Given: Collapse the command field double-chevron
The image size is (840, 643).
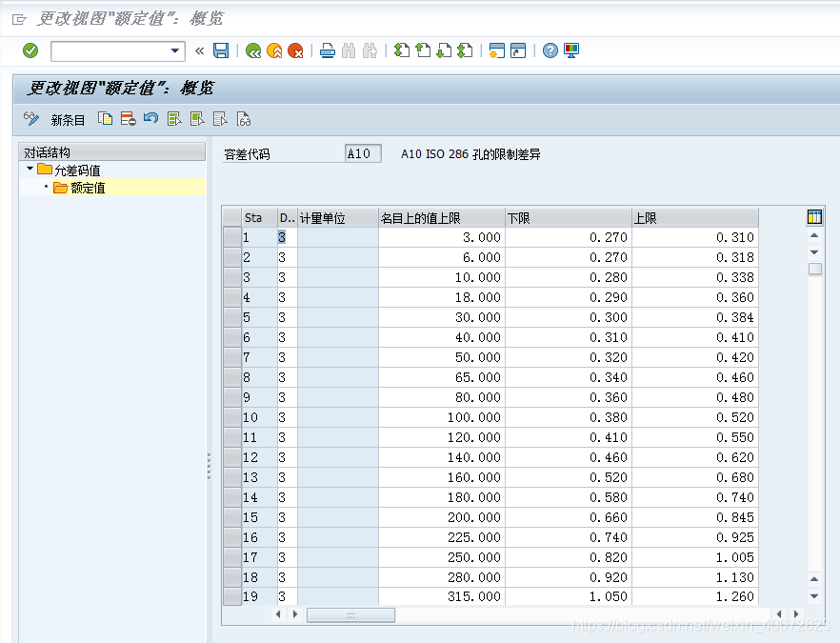Looking at the screenshot, I should 199,50.
